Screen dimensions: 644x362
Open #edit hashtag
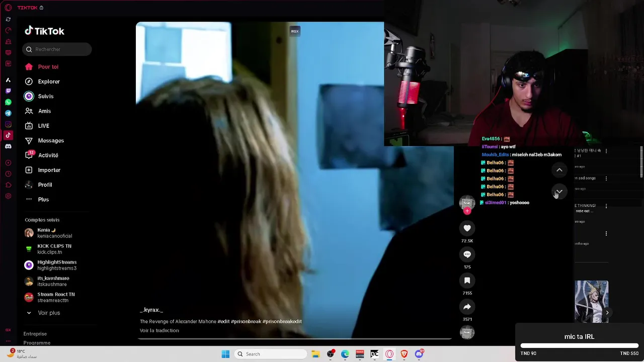coord(224,321)
